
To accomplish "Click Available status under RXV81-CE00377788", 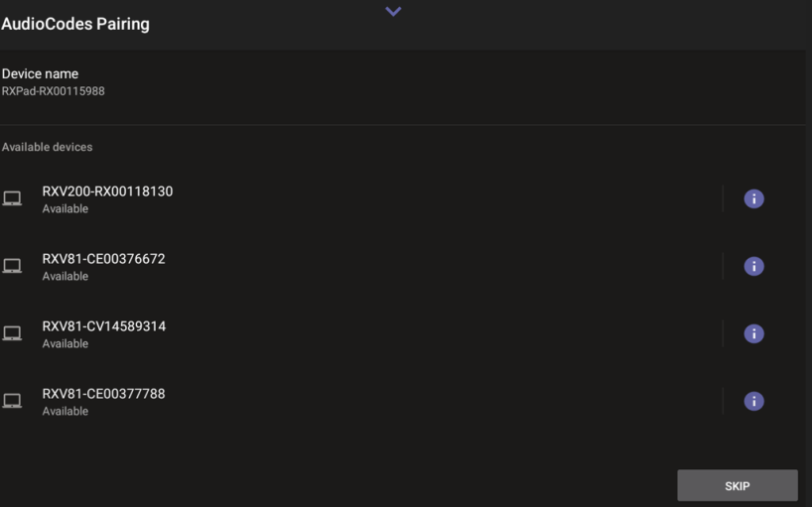I will (65, 412).
